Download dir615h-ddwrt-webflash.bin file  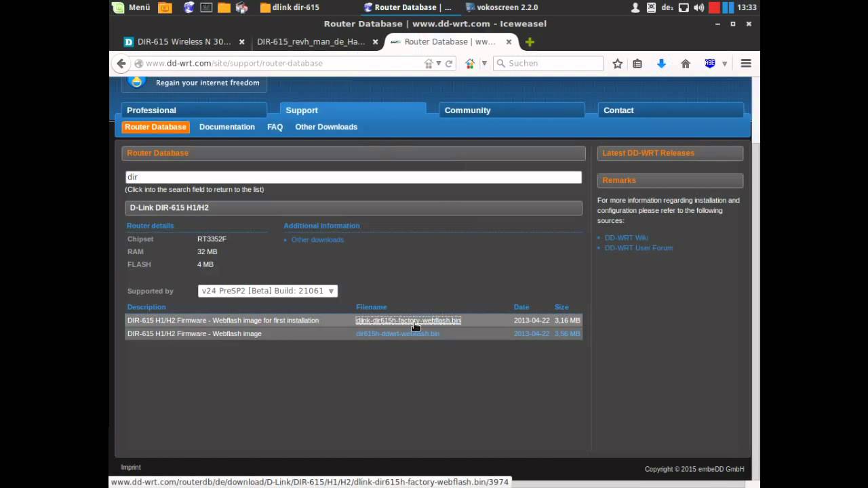point(397,333)
